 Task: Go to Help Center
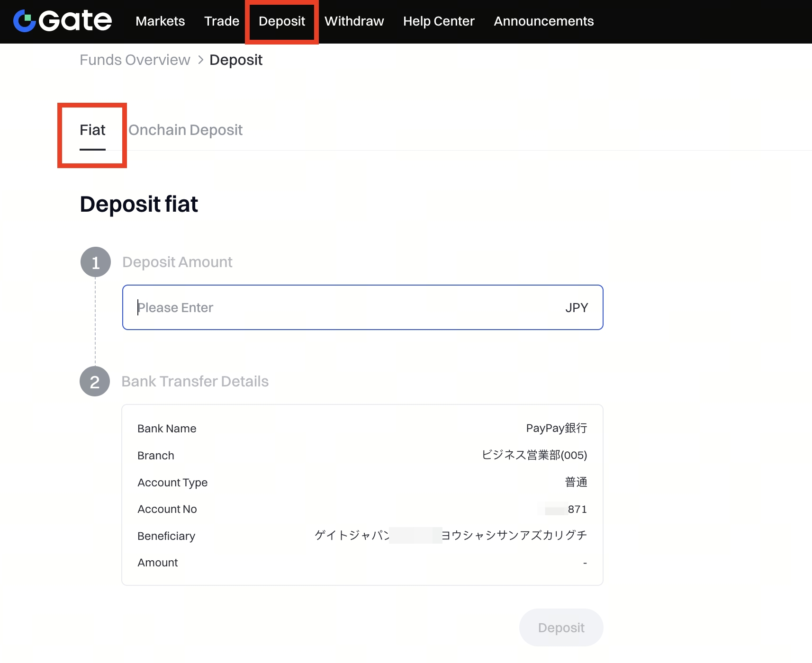[438, 21]
